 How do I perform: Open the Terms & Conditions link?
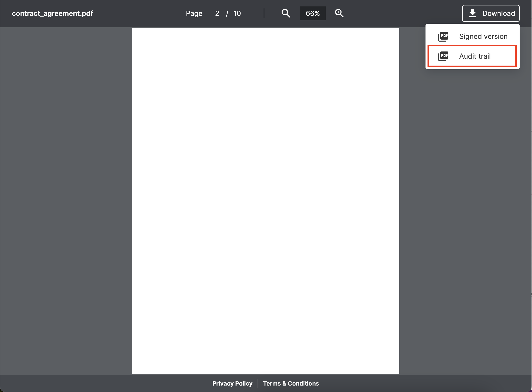(x=291, y=383)
